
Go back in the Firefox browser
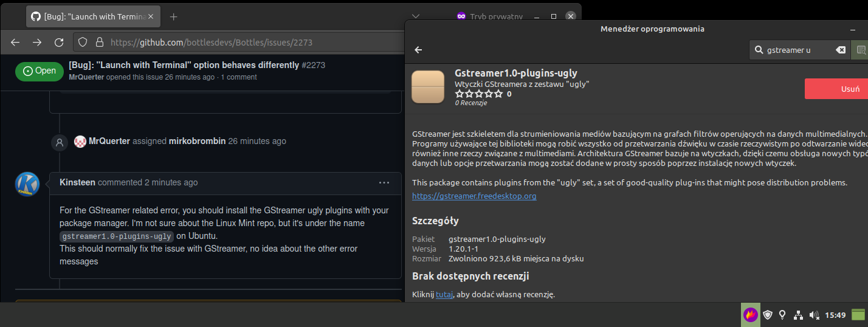[x=16, y=43]
